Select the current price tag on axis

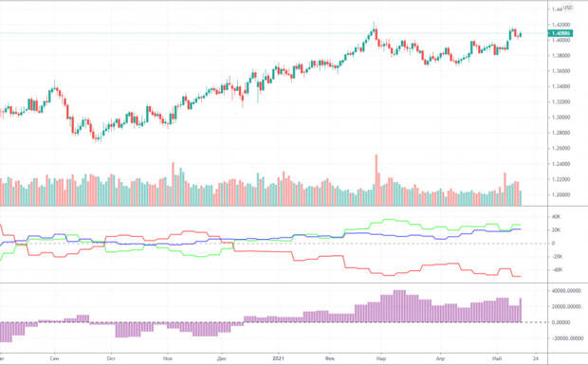pos(560,33)
